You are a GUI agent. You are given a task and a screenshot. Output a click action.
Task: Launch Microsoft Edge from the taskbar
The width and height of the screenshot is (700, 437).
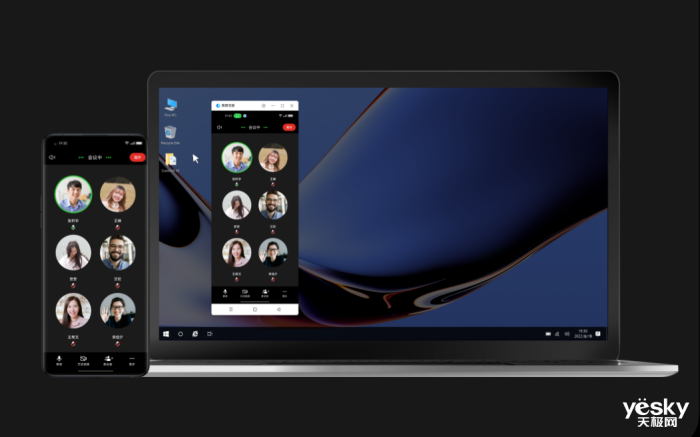click(x=195, y=333)
